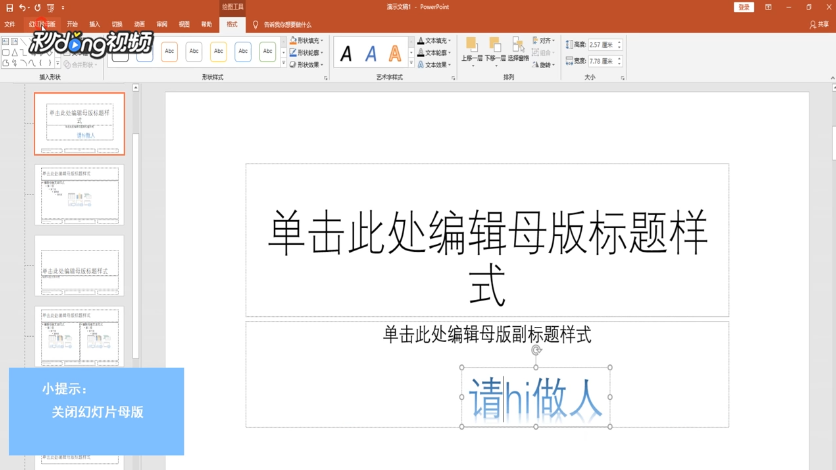Select the horizontal text box shape icon
The width and height of the screenshot is (836, 470).
pyautogui.click(x=6, y=41)
